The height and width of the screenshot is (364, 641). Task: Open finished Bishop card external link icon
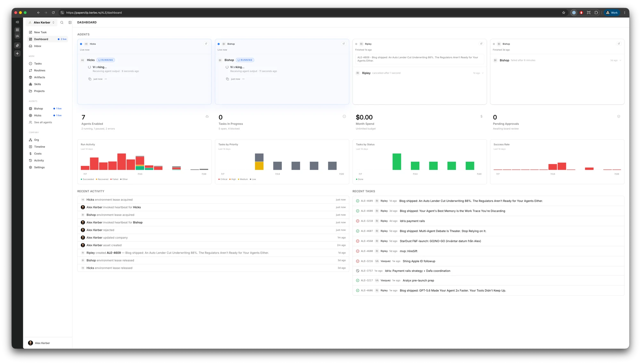(619, 44)
